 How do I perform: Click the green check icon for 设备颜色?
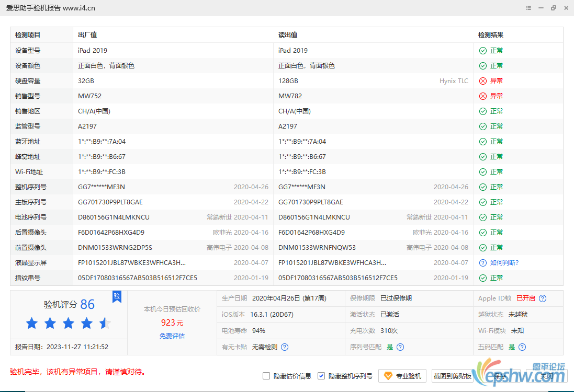483,66
